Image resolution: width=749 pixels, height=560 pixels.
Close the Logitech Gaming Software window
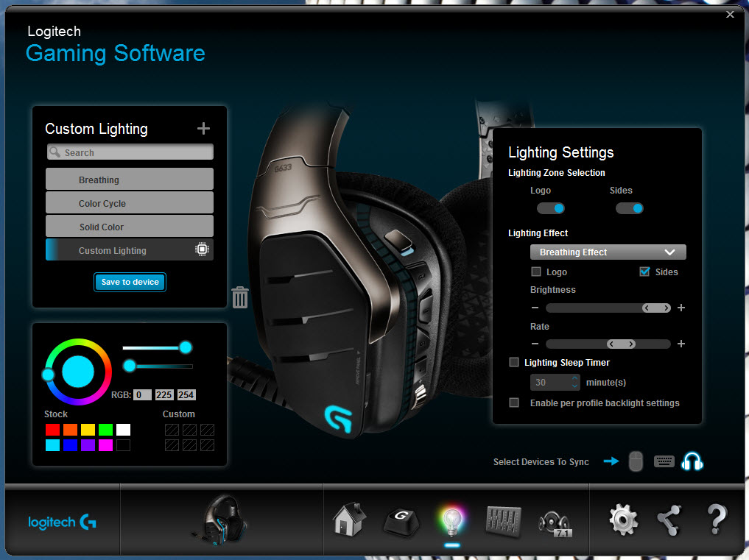click(730, 14)
